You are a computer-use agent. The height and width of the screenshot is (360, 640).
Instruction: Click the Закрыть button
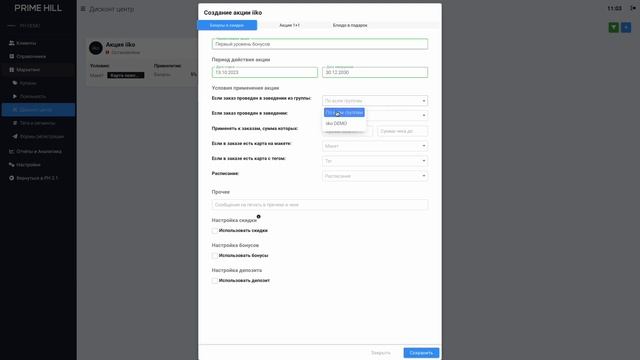pyautogui.click(x=380, y=353)
